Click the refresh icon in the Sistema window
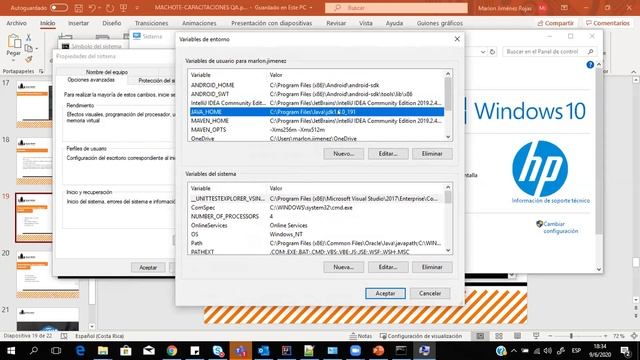The image size is (640, 360). tap(492, 52)
